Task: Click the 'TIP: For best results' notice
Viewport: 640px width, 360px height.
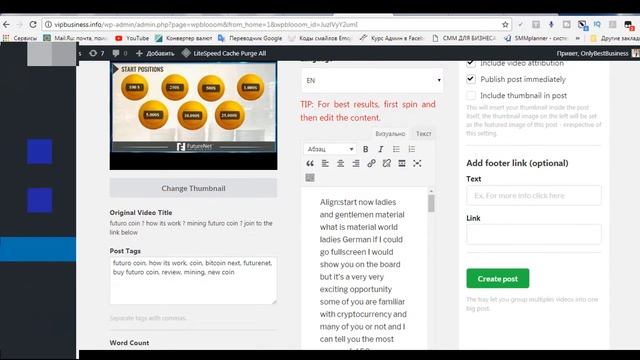Action: pyautogui.click(x=368, y=111)
